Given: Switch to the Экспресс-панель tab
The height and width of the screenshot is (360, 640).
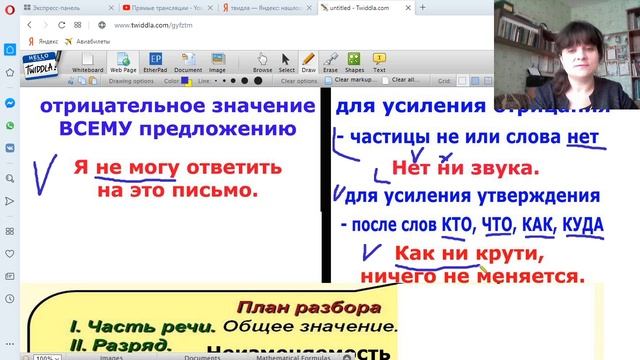Looking at the screenshot, I should click(69, 8).
